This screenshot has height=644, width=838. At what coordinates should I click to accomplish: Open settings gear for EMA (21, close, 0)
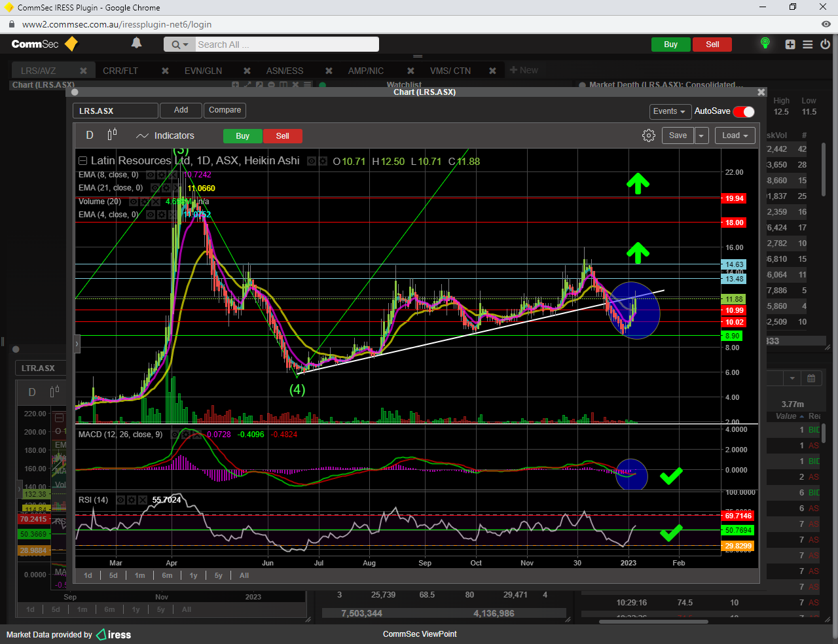(166, 188)
